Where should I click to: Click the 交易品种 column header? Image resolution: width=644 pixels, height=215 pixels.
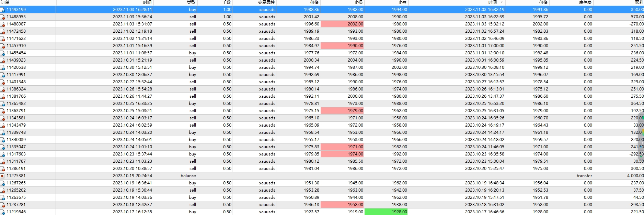pyautogui.click(x=254, y=2)
